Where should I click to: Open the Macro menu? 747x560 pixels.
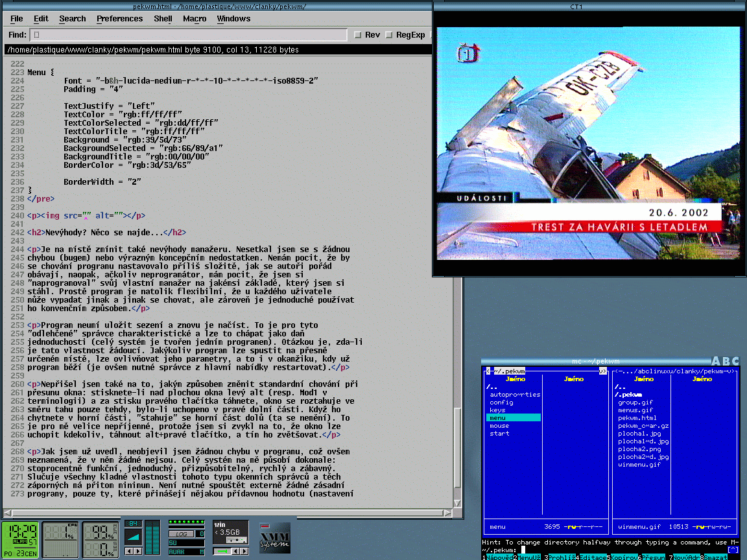195,19
